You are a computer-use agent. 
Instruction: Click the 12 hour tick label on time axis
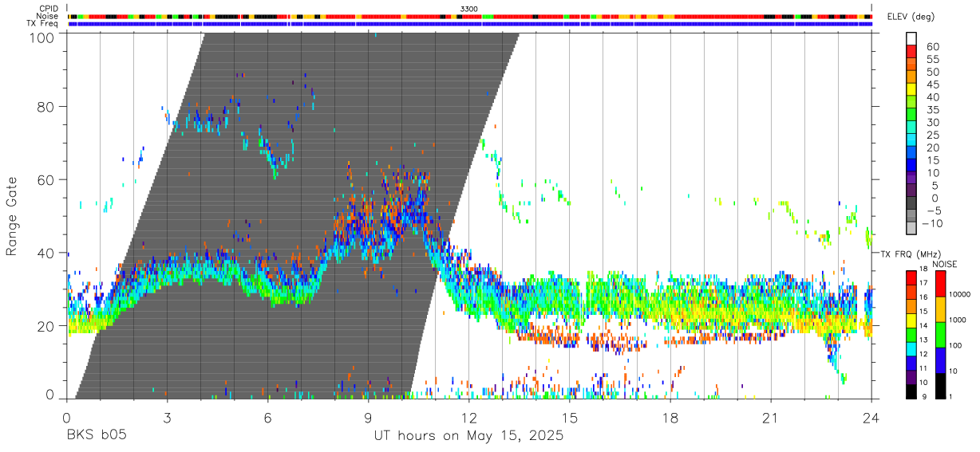[x=469, y=418]
